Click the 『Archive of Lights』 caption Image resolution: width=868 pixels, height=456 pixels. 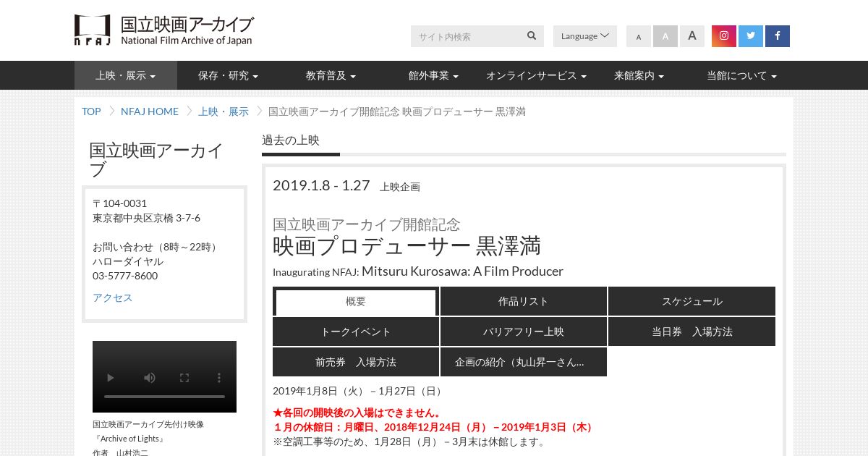point(129,439)
